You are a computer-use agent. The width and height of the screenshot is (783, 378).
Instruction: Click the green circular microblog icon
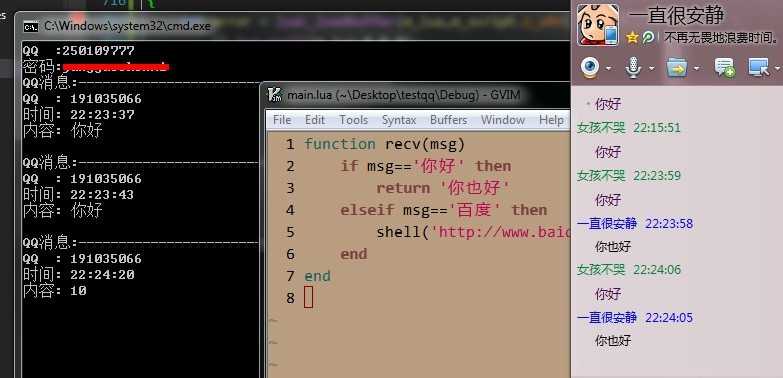(x=648, y=37)
